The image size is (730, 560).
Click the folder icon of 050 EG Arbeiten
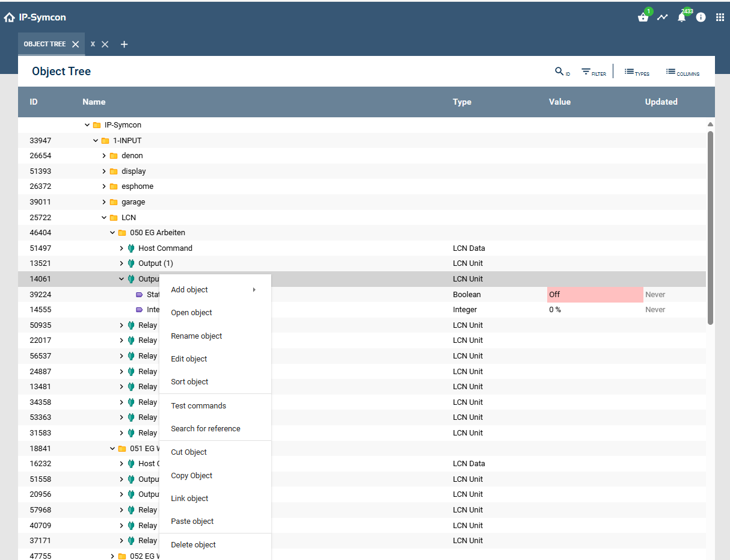tap(122, 233)
